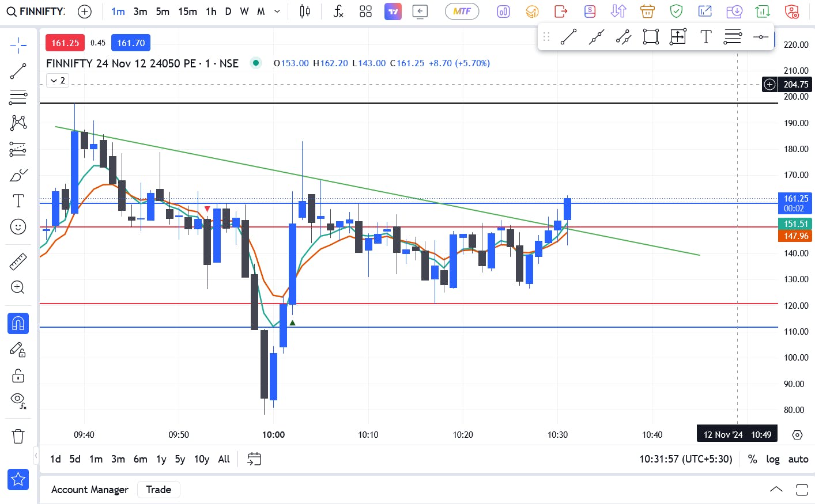Viewport: 815px width, 504px height.
Task: Toggle the magnet mode button
Action: coord(18,324)
